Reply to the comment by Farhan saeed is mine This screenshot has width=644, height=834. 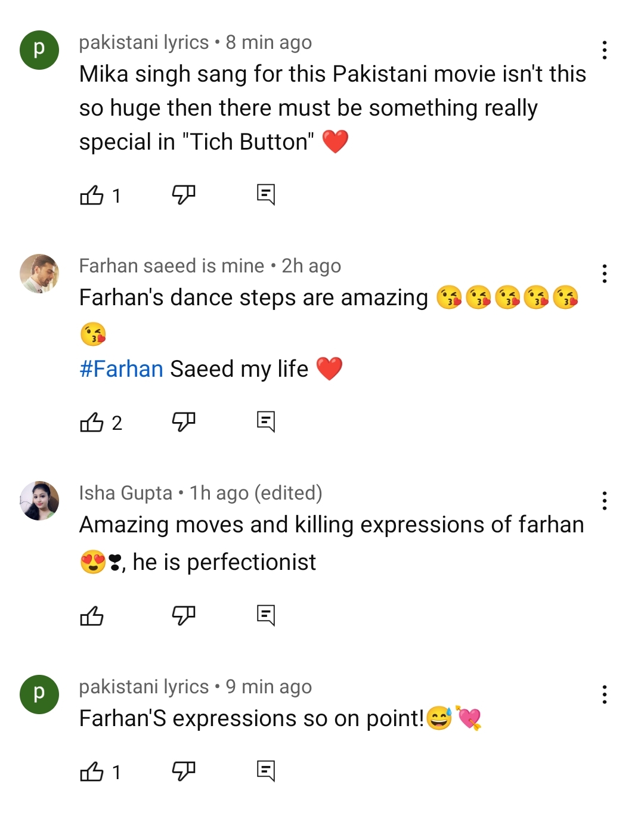pyautogui.click(x=267, y=421)
